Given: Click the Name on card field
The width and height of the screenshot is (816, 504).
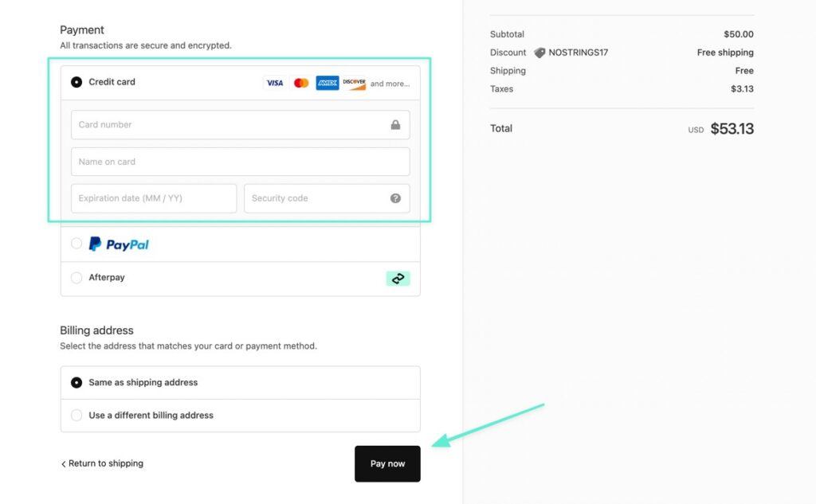Looking at the screenshot, I should (x=223, y=162).
